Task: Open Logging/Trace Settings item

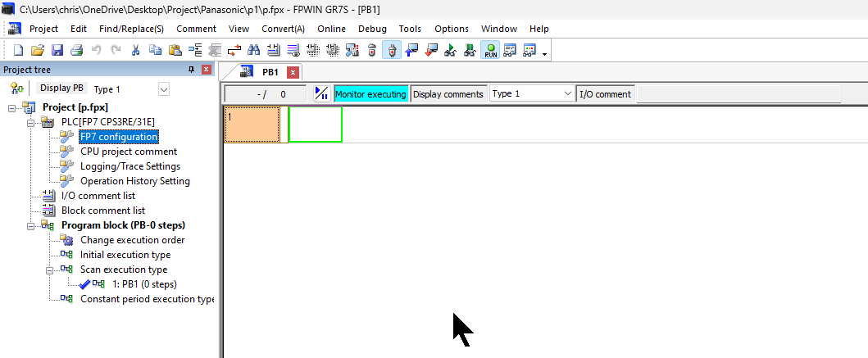Action: pyautogui.click(x=130, y=166)
